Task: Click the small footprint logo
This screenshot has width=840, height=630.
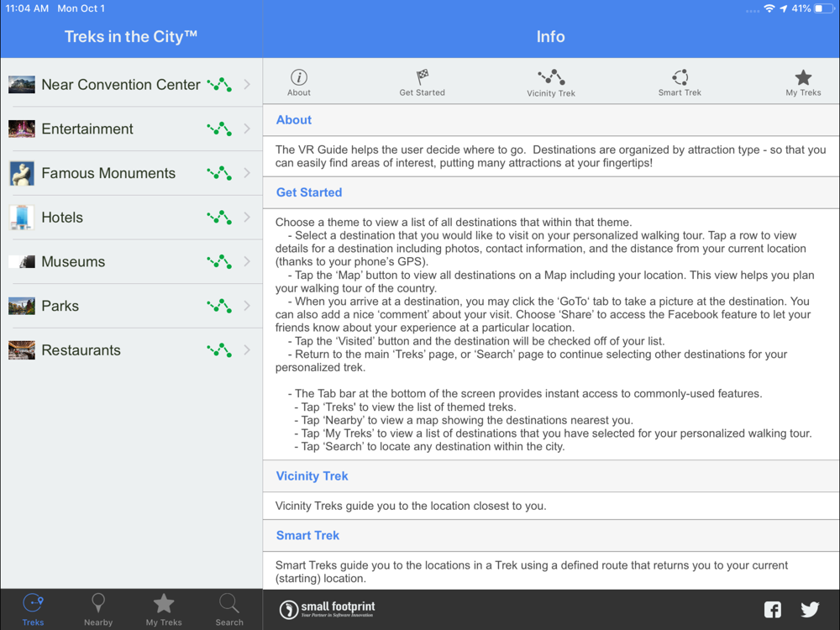Action: 327,609
